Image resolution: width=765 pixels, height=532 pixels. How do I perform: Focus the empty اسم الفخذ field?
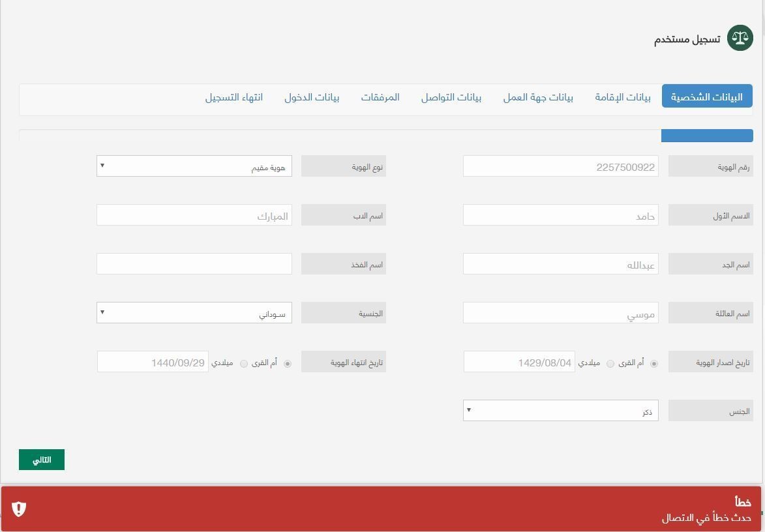[194, 264]
